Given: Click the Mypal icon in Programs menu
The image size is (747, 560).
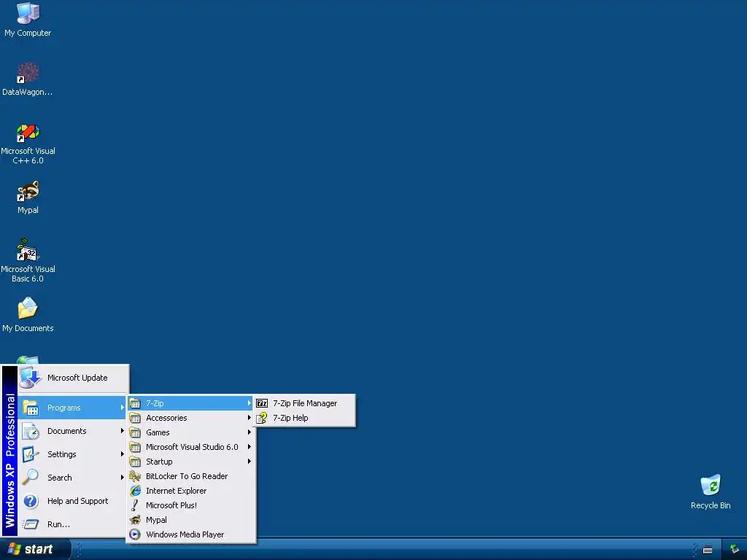Looking at the screenshot, I should [x=135, y=520].
